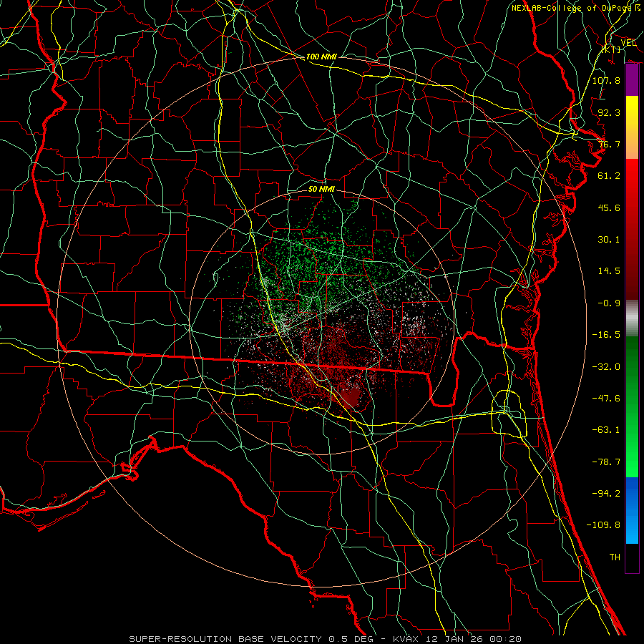Click the -63.1 scale value
Image resolution: width=644 pixels, height=644 pixels.
coord(606,429)
